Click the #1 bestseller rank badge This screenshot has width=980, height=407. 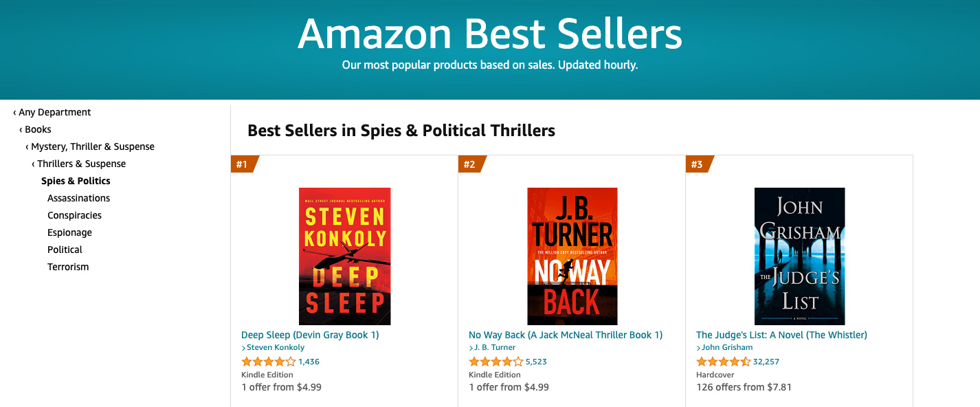(x=241, y=164)
